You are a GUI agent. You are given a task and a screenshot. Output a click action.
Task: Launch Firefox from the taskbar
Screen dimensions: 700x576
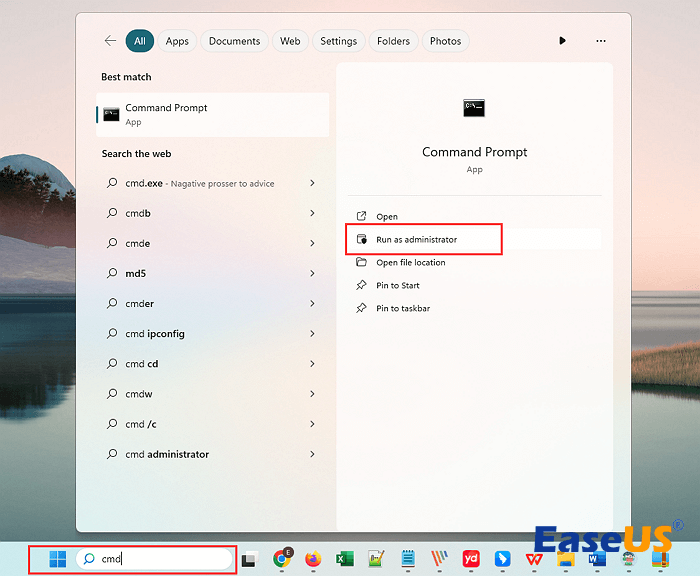313,559
